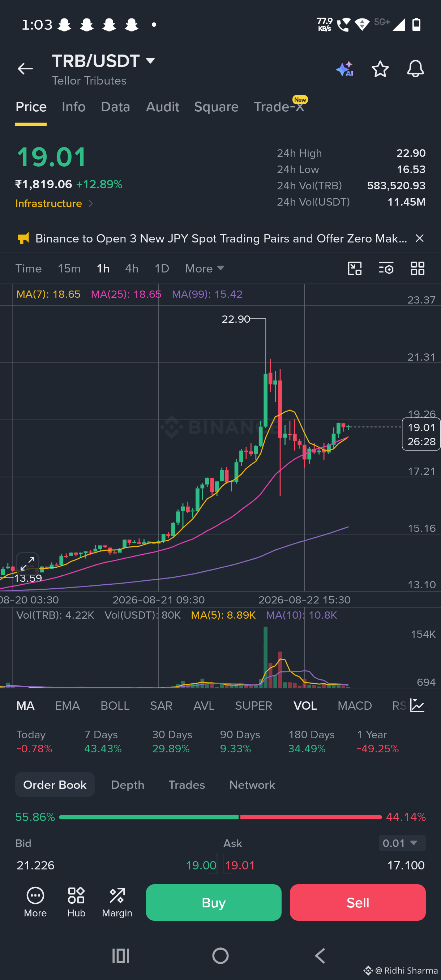Open the Hub icon

coord(76,902)
